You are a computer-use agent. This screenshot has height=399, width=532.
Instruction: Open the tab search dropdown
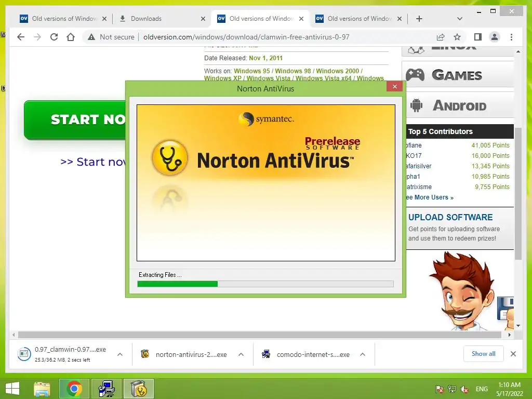tap(460, 19)
